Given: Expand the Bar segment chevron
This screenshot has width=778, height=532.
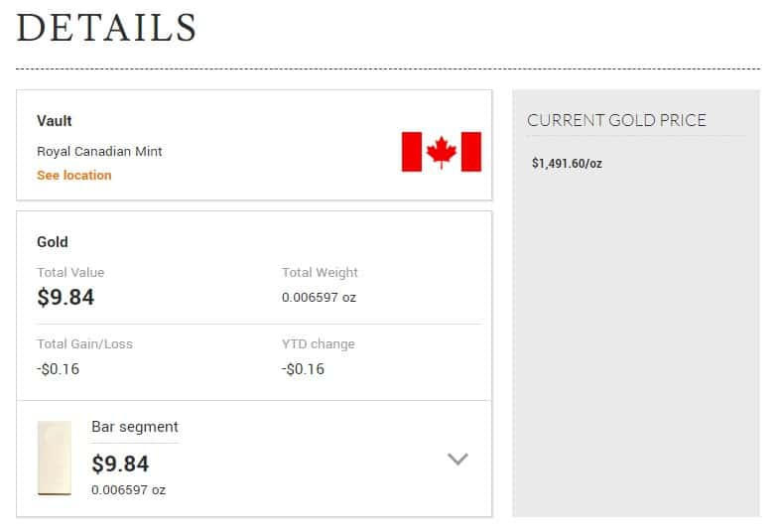Looking at the screenshot, I should (457, 459).
